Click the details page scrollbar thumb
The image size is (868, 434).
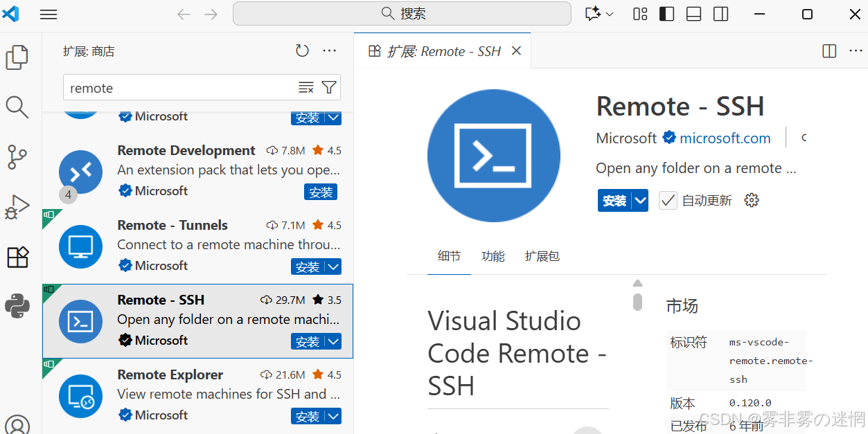tap(637, 302)
